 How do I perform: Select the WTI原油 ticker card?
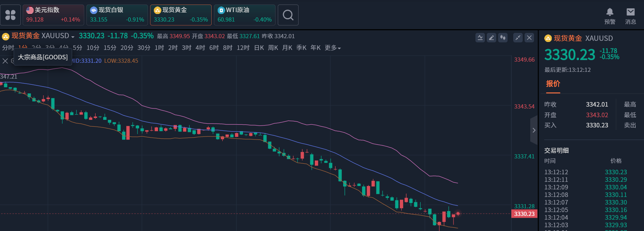(245, 15)
